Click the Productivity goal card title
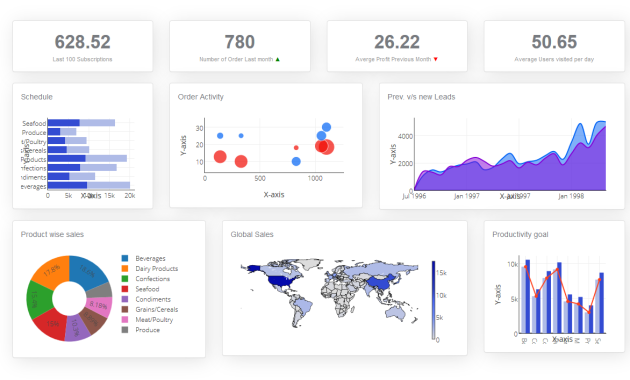Screen dimensions: 630x380 (x=520, y=234)
